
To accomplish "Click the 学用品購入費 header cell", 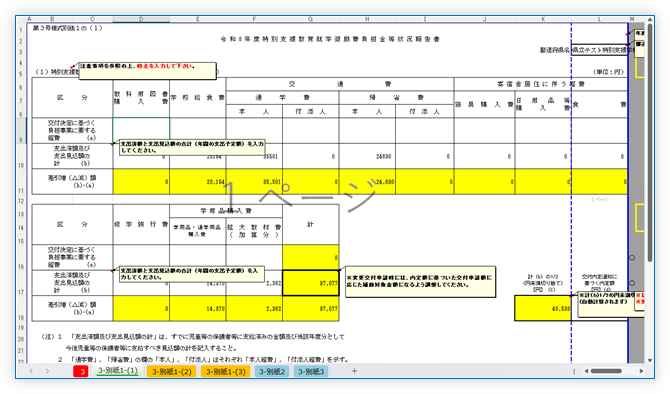I will click(x=226, y=211).
